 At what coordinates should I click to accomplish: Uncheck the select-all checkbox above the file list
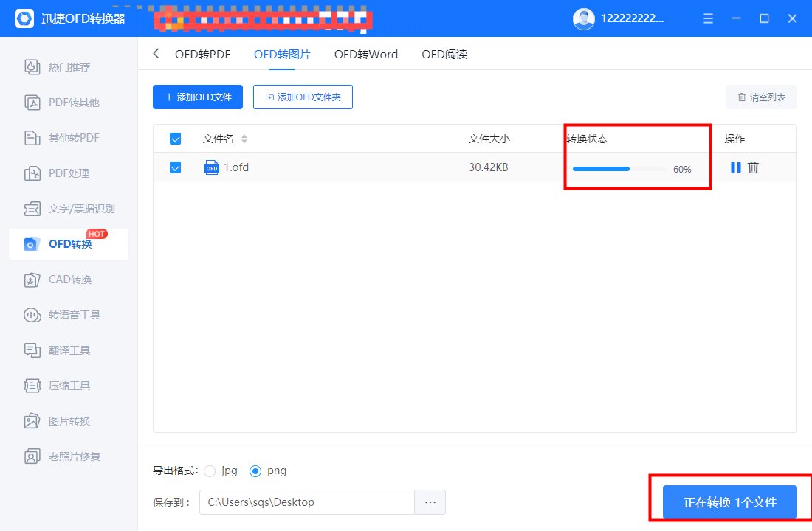pos(175,138)
